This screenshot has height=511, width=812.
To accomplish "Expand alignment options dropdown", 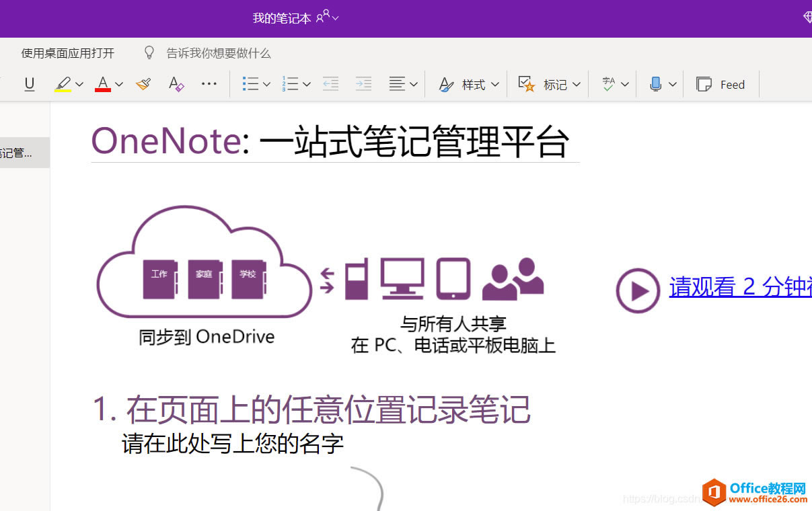I will [x=414, y=85].
